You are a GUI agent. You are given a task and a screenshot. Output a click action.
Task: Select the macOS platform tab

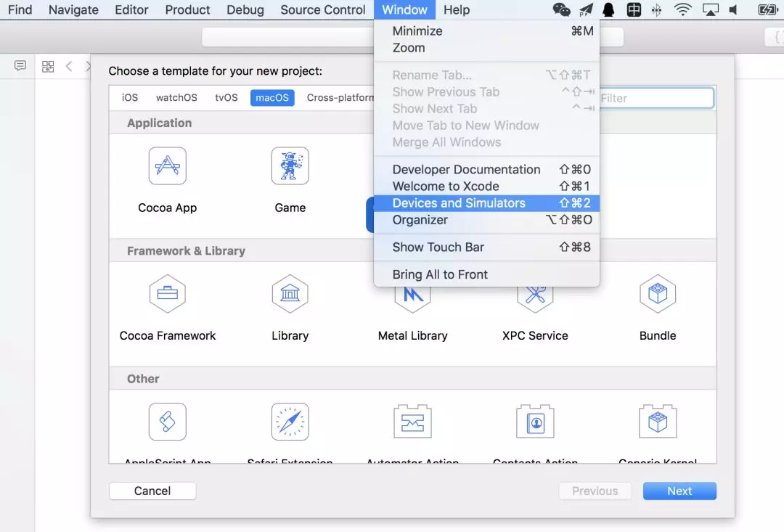click(x=272, y=97)
